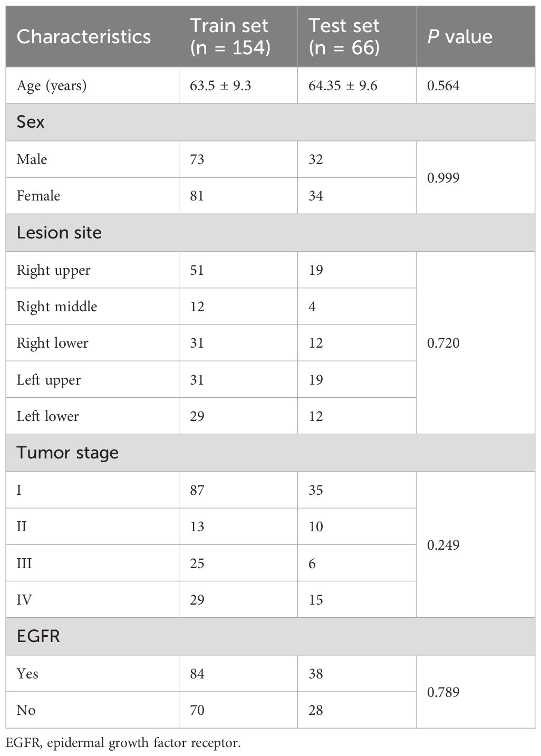The width and height of the screenshot is (541, 756).
Task: Click the stage III row label
Action: coord(24,563)
